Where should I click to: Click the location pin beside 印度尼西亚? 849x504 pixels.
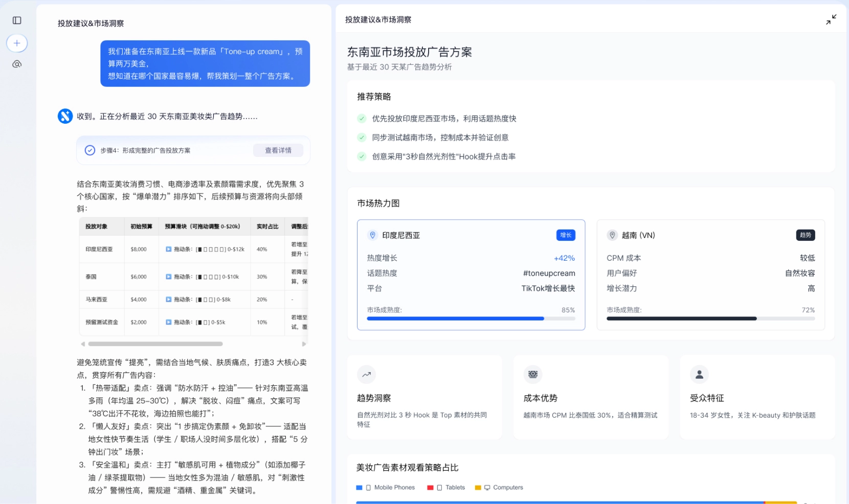click(372, 235)
